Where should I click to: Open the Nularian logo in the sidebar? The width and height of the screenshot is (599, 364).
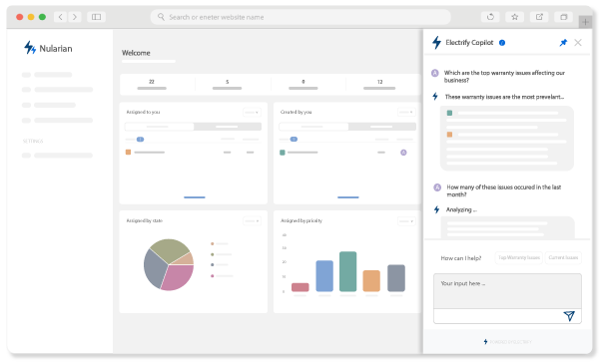tap(48, 48)
